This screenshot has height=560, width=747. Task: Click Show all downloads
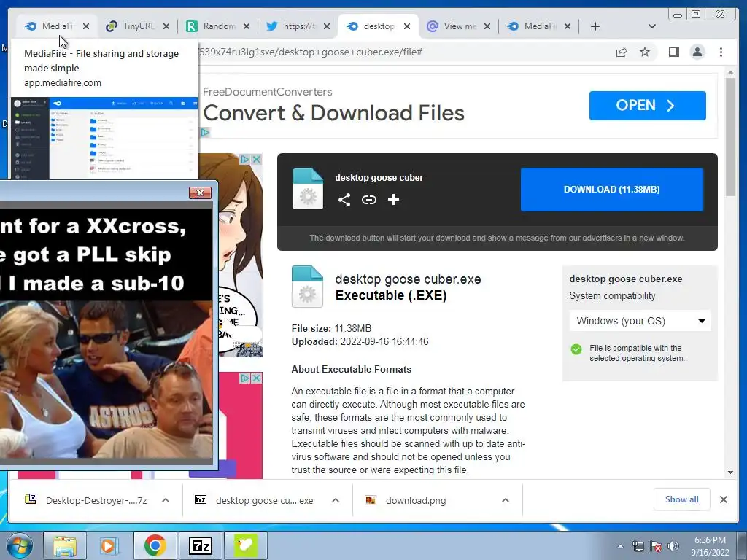pyautogui.click(x=682, y=499)
